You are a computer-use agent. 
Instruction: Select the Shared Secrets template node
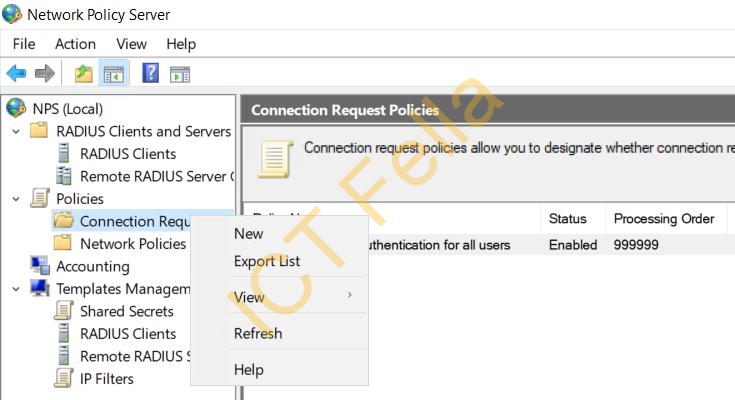pyautogui.click(x=127, y=311)
